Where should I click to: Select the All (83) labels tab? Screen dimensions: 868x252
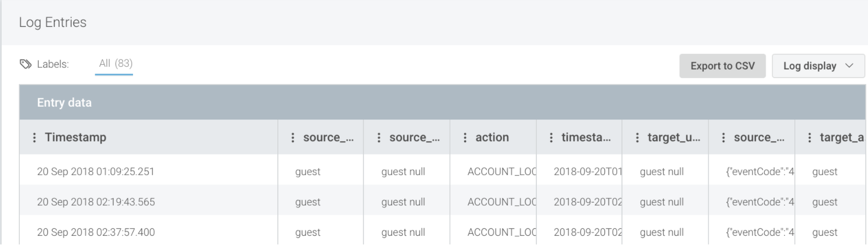[x=115, y=64]
